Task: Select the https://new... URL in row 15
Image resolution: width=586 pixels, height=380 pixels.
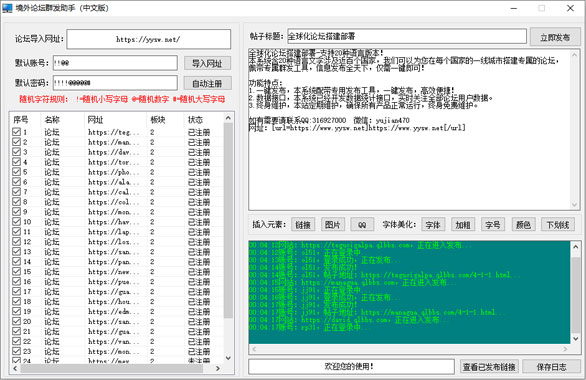Action: pos(114,272)
